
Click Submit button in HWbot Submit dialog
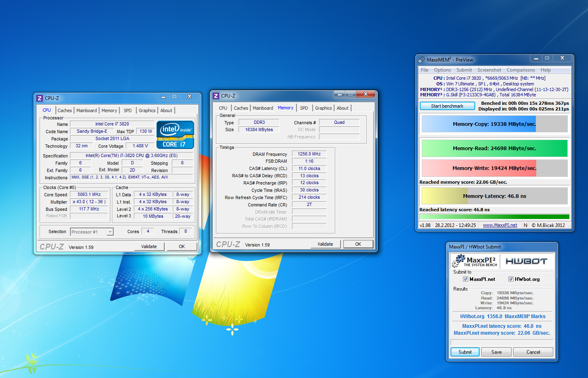click(x=465, y=352)
